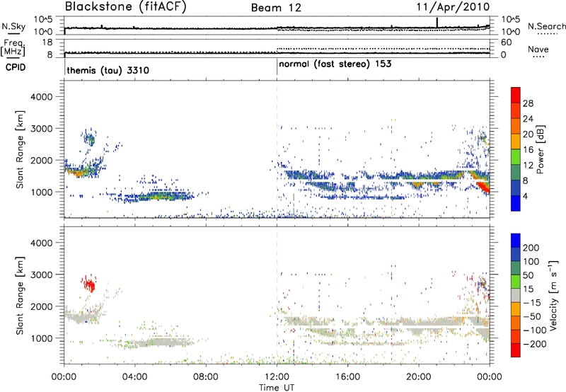The width and height of the screenshot is (566, 392).
Task: Click the "18" tick on the frequency axis
Action: coord(47,42)
